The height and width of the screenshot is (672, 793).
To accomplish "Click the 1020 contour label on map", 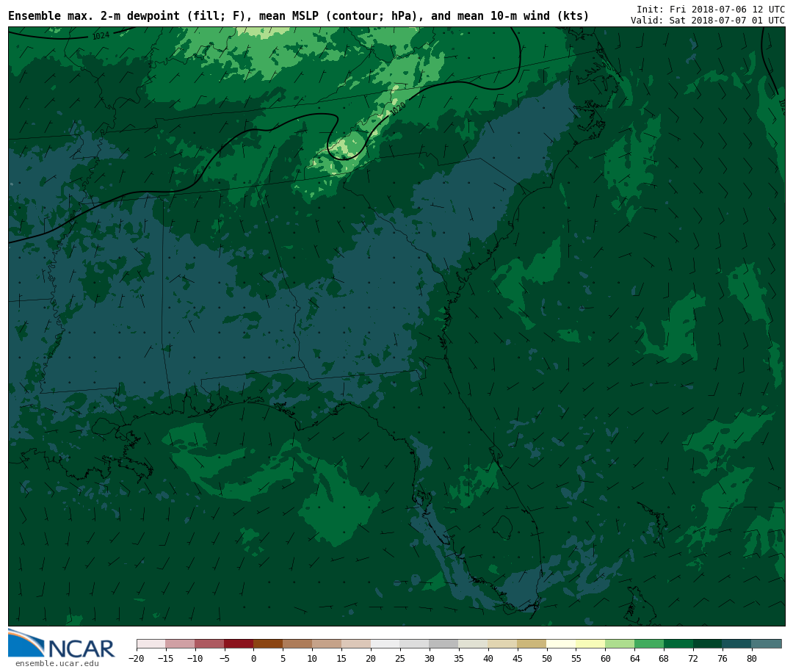I will pos(397,109).
